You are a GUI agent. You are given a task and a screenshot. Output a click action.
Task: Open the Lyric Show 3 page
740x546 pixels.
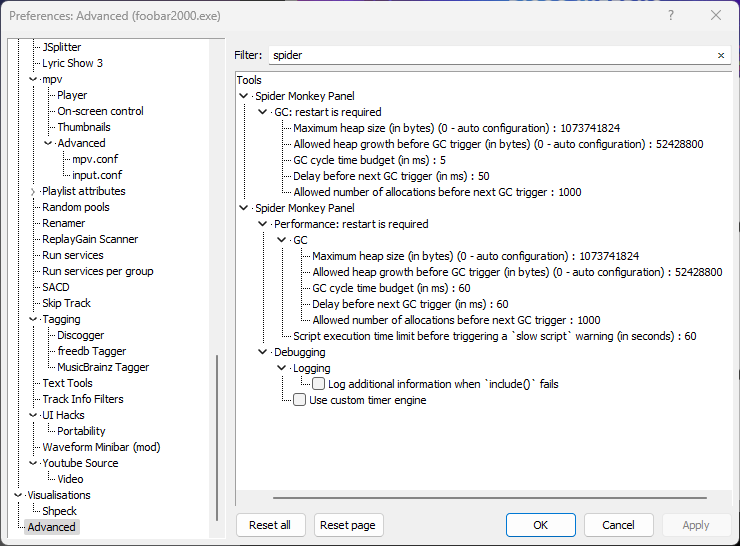click(72, 63)
